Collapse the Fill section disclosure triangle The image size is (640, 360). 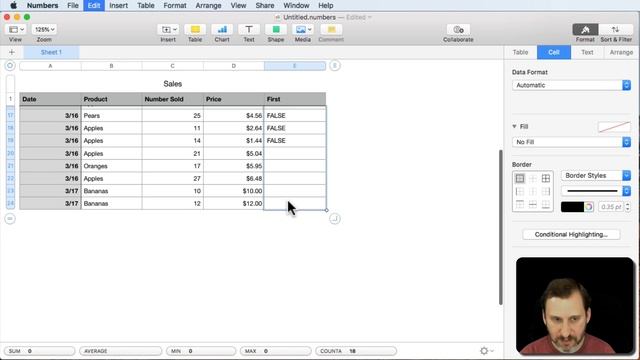514,127
